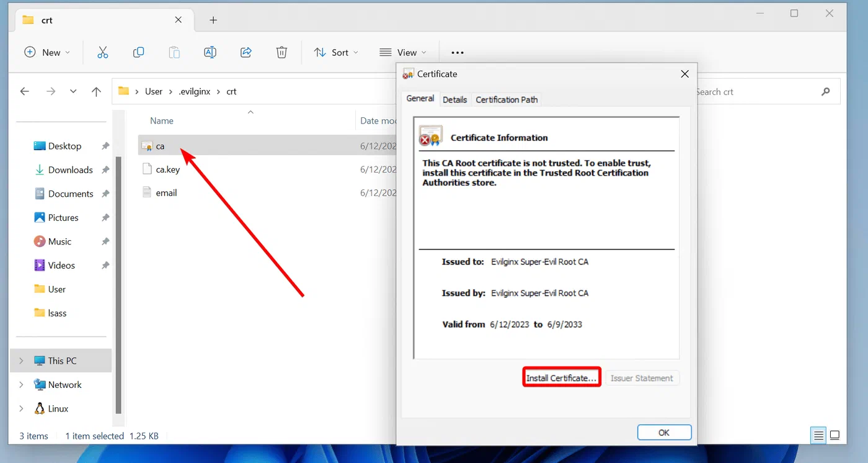The image size is (868, 463).
Task: Click the Delete trash icon
Action: coord(281,53)
